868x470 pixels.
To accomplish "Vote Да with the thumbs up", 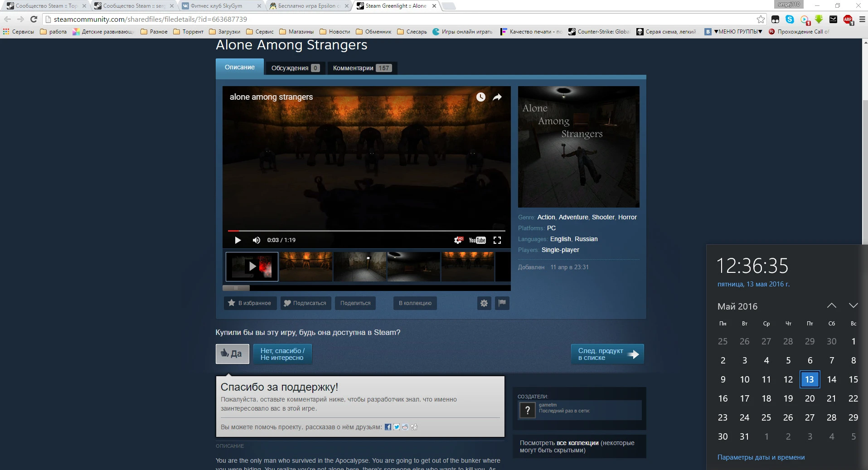I will (x=233, y=354).
